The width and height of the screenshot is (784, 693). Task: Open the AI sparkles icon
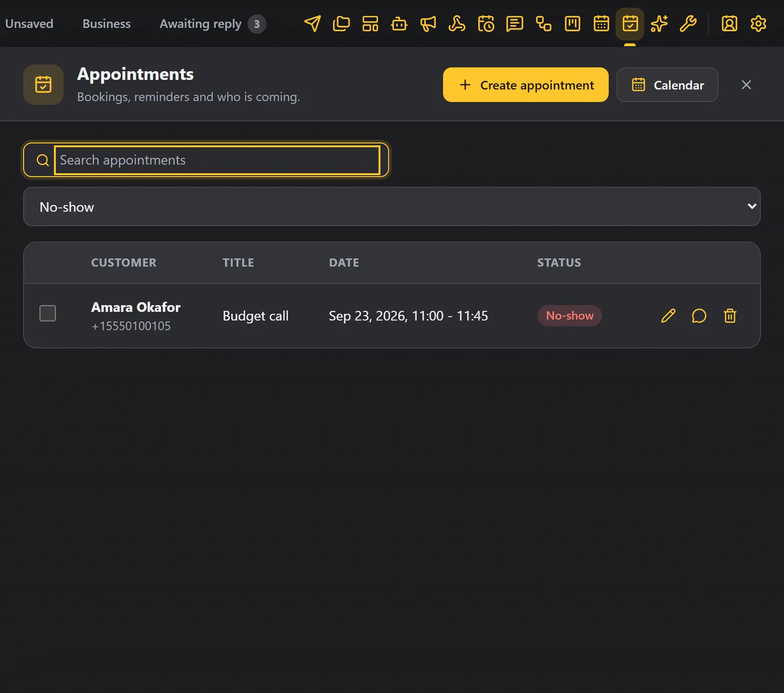659,24
